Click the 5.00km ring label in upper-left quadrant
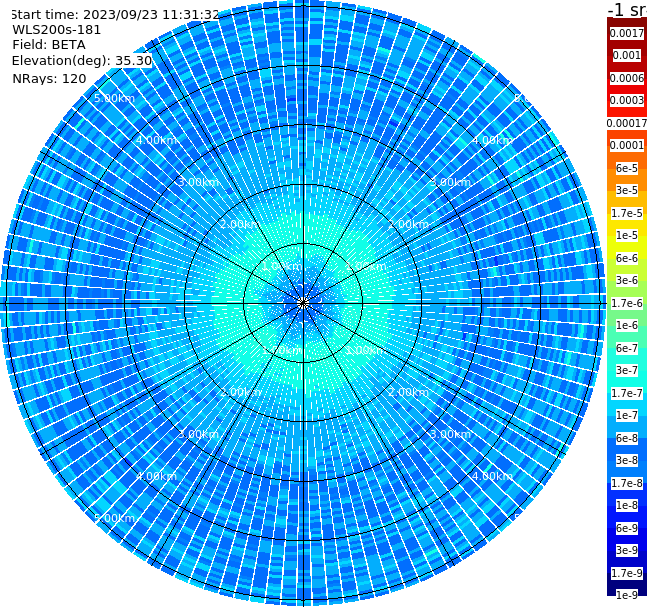This screenshot has height=607, width=647. pos(114,98)
